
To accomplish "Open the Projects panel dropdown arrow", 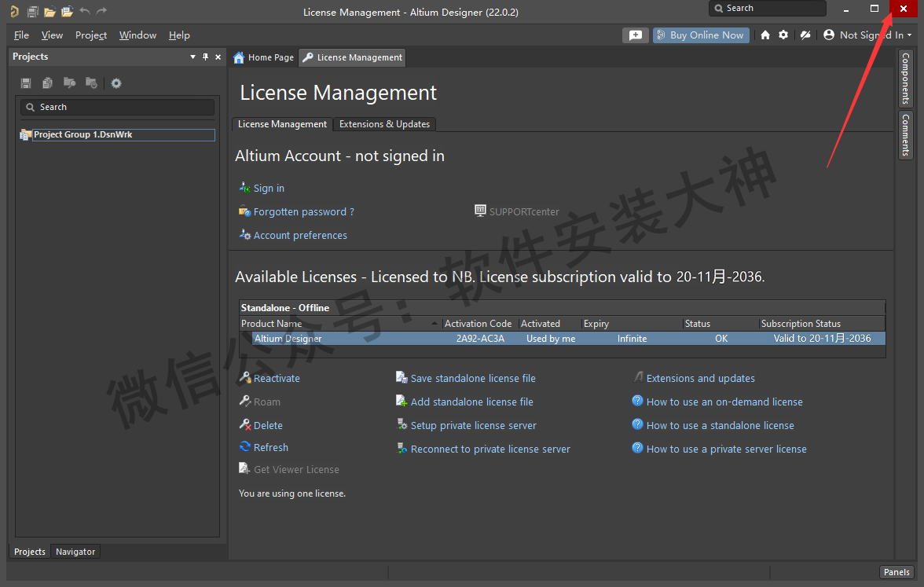I will [x=193, y=57].
